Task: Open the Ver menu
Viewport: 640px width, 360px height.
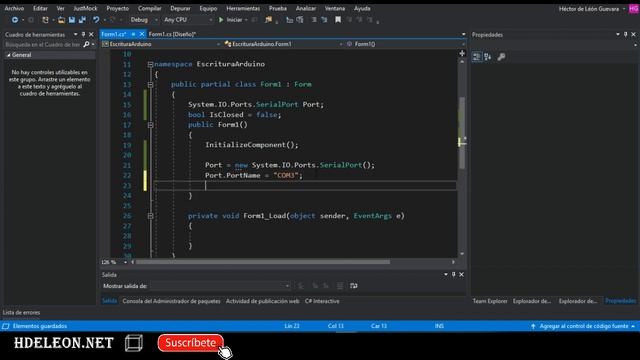Action: click(x=60, y=8)
